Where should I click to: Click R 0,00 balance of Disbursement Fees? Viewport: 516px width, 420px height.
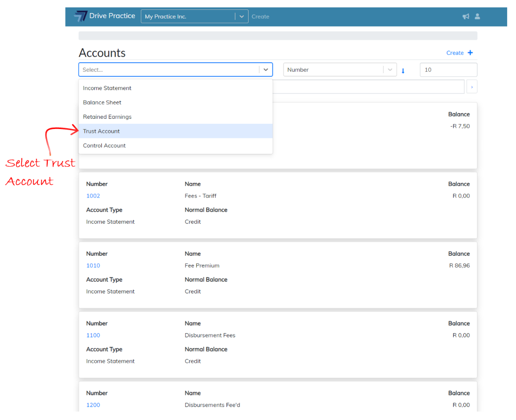[x=461, y=336]
